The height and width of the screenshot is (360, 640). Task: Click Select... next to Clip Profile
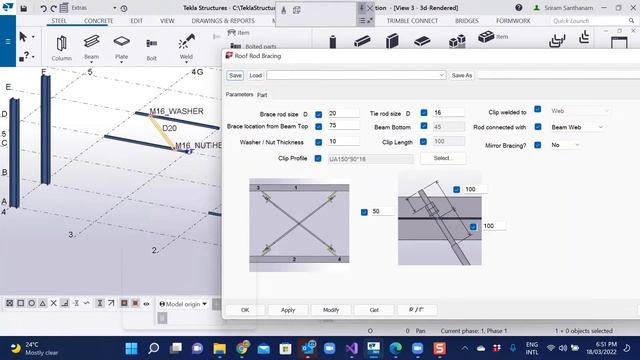pos(443,158)
